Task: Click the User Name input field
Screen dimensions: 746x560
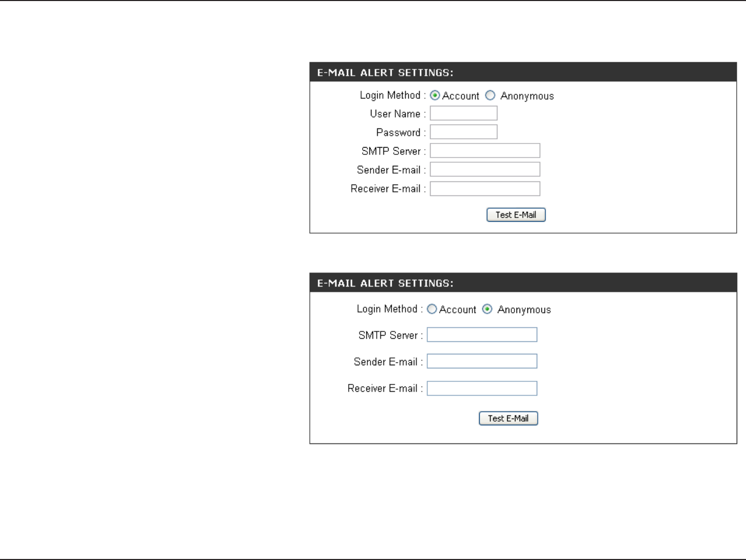Action: coord(464,113)
